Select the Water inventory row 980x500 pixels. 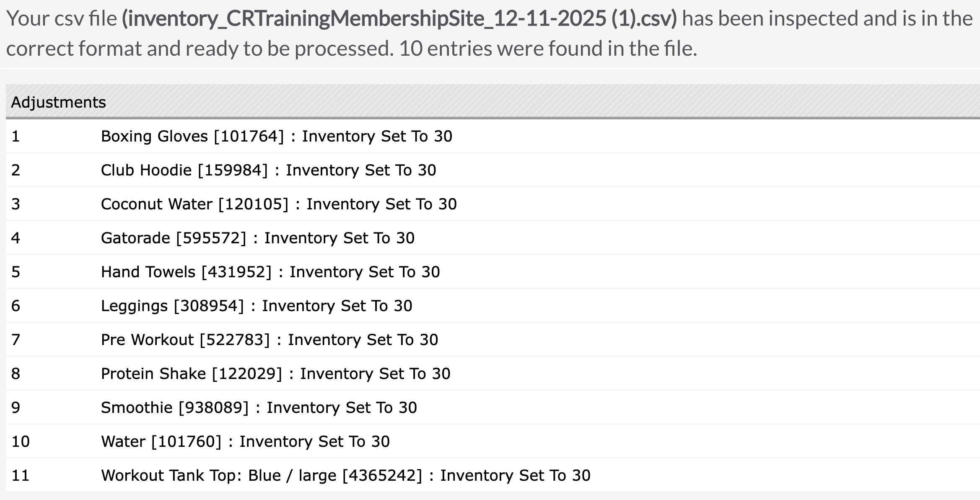[x=493, y=441]
